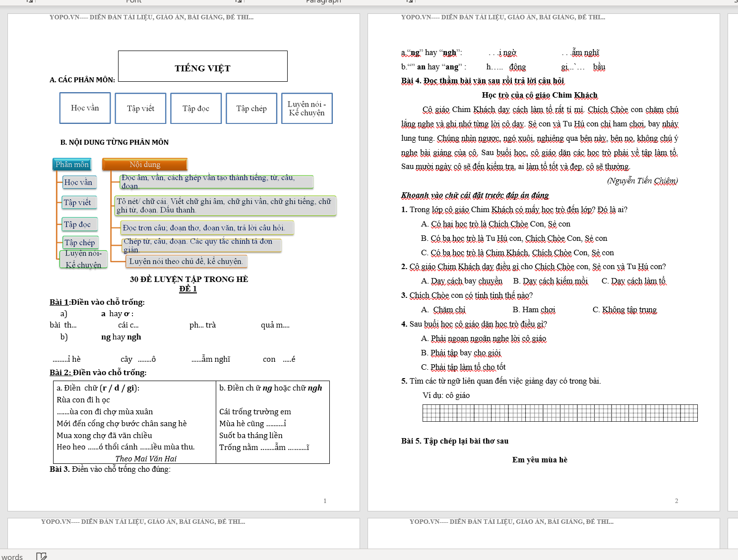The image size is (738, 560).
Task: Click the Tập đọc box in top row
Action: coord(196,109)
